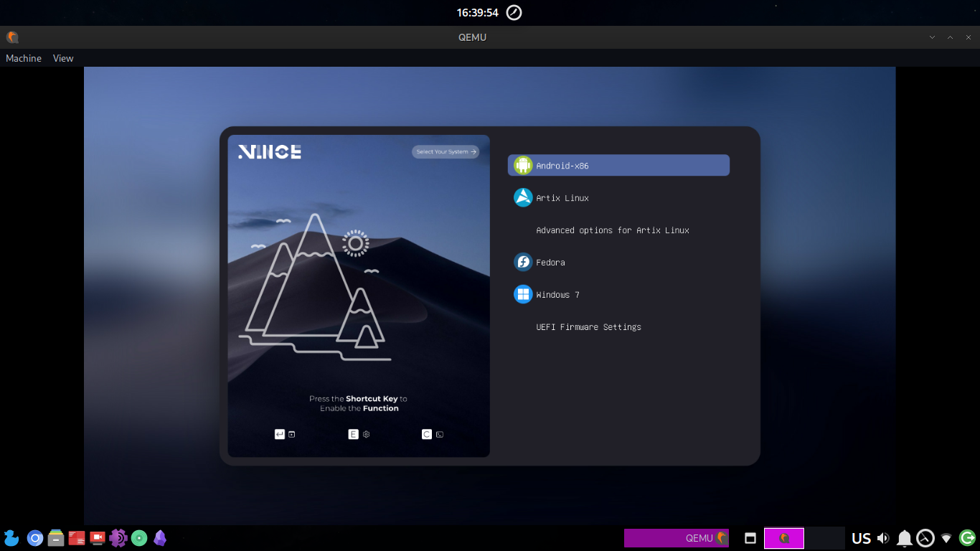Screen dimensions: 980x551
Task: Click the Artix Linux logo icon
Action: point(523,197)
